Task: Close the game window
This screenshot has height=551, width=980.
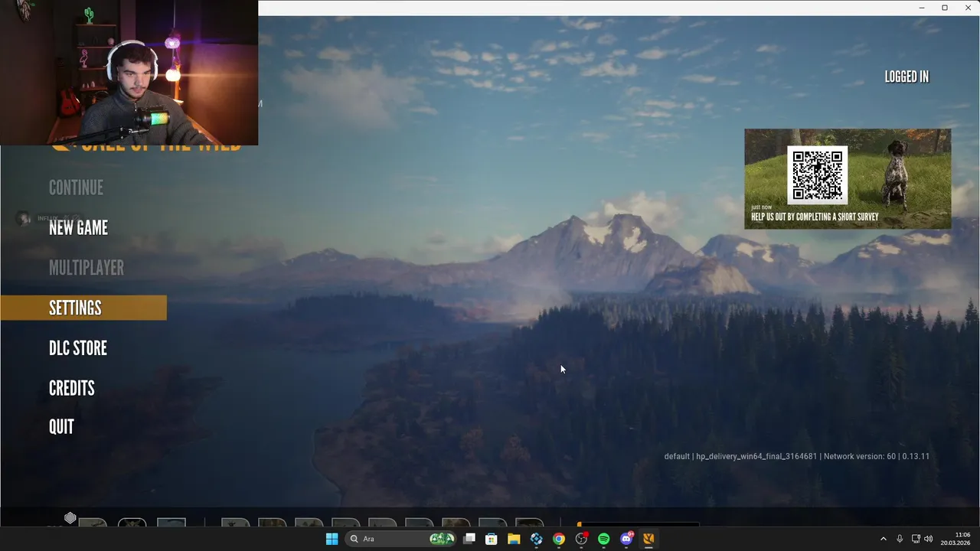Action: (x=968, y=8)
